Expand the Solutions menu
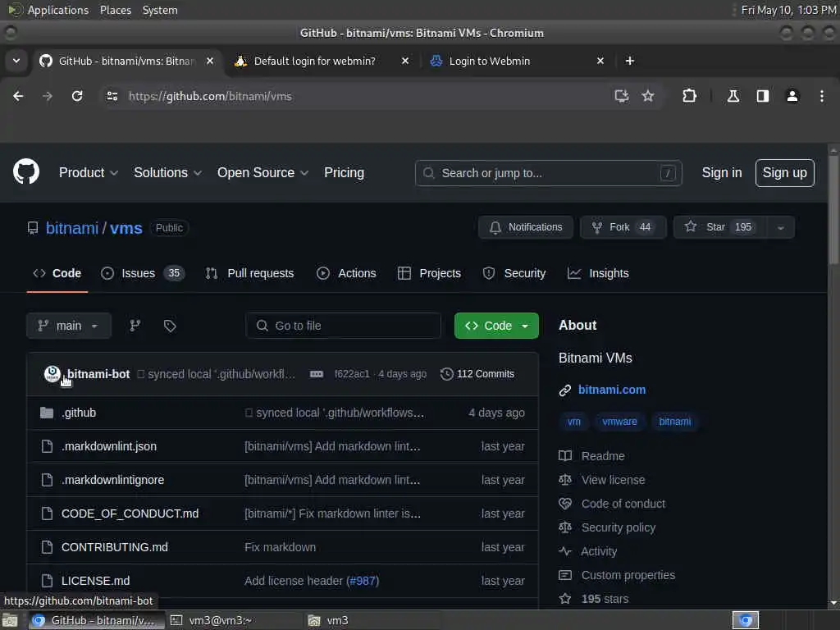 [x=167, y=173]
